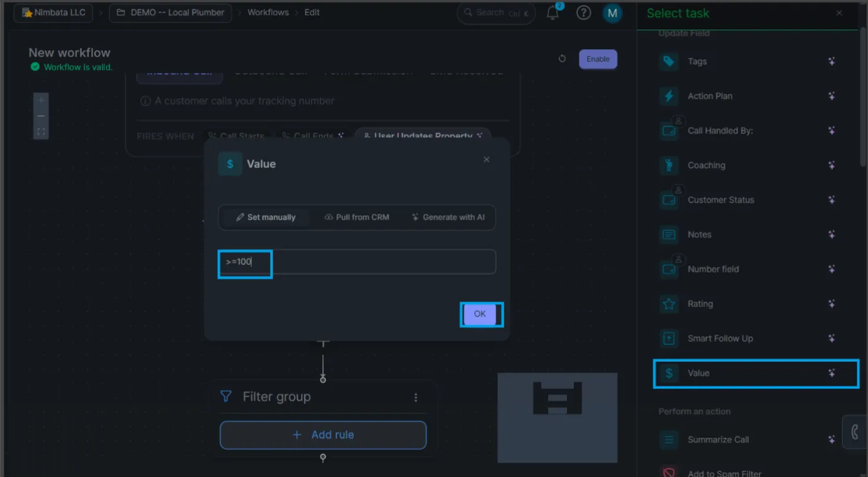This screenshot has height=477, width=868.
Task: Click the AI sparkle icon next to Notes
Action: point(831,234)
